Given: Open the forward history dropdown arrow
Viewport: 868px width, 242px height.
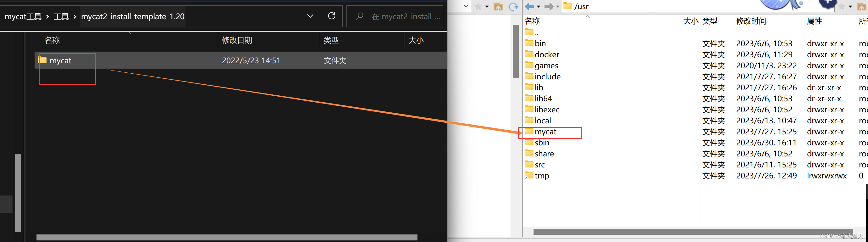Looking at the screenshot, I should coord(558,7).
